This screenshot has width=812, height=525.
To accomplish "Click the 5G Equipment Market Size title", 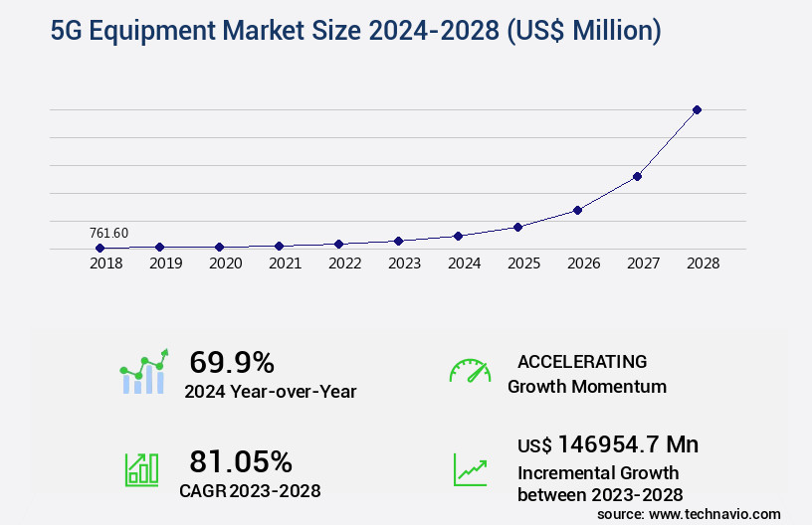I will (x=355, y=32).
